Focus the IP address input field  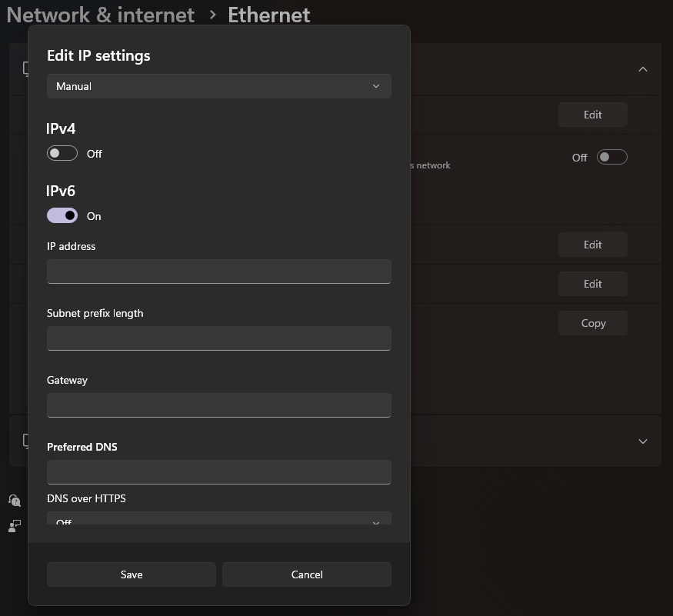pyautogui.click(x=219, y=271)
